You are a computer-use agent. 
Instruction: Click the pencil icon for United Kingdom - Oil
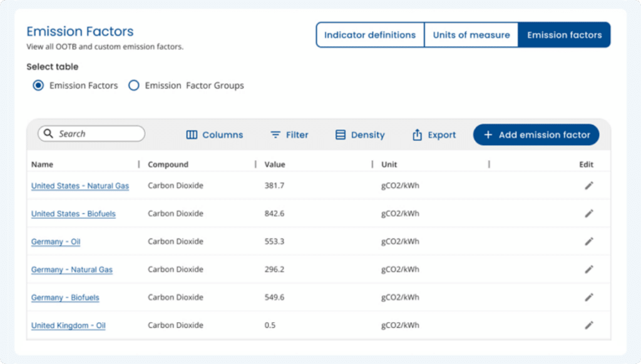[x=588, y=325]
